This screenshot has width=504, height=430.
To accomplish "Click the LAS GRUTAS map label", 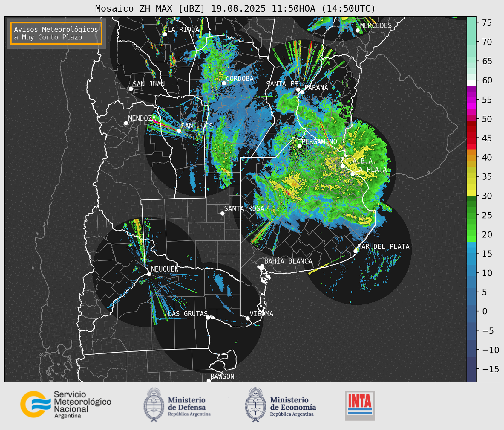I will pyautogui.click(x=188, y=314).
